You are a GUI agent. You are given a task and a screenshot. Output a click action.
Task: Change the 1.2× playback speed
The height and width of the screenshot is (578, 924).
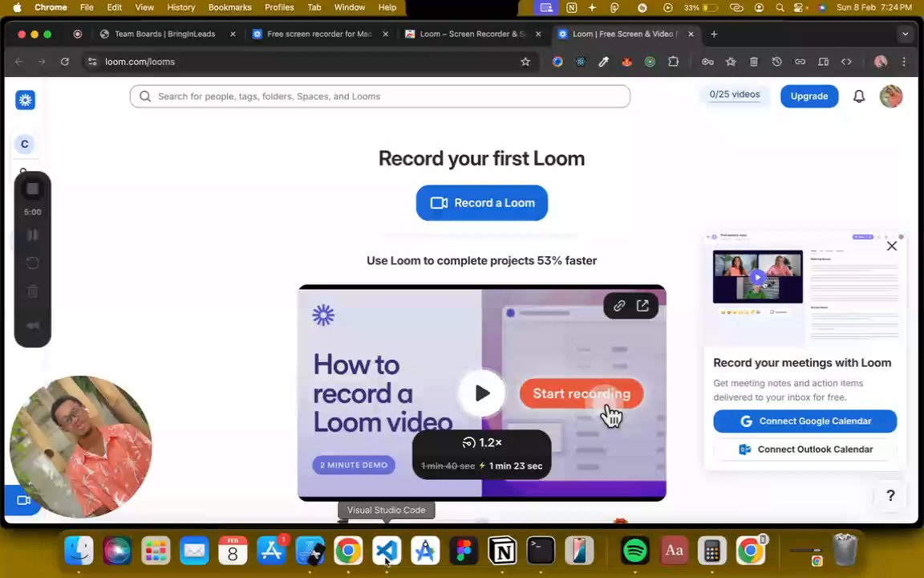coord(481,442)
